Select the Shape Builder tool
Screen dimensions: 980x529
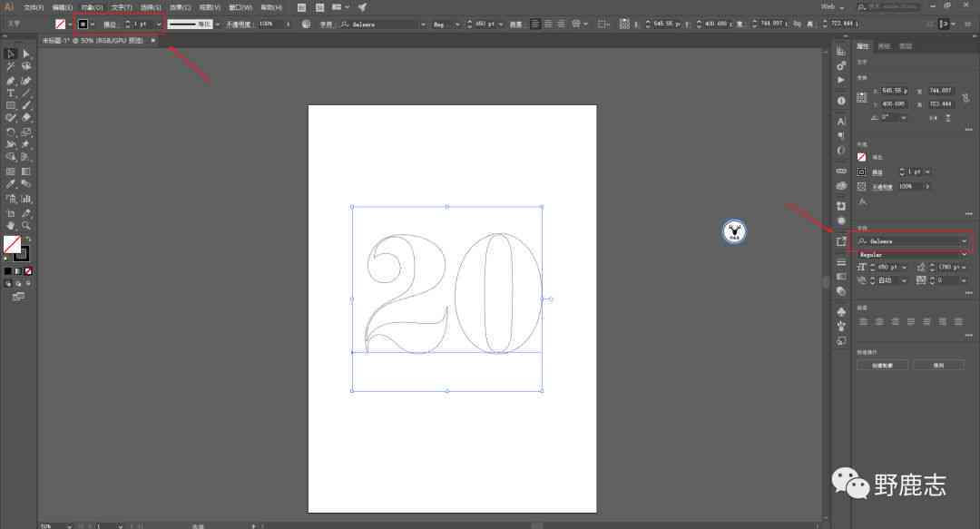click(x=11, y=157)
